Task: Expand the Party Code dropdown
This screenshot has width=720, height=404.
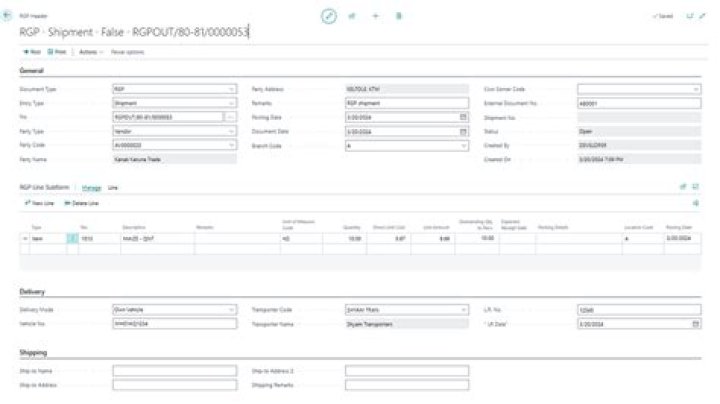Action: coord(231,145)
